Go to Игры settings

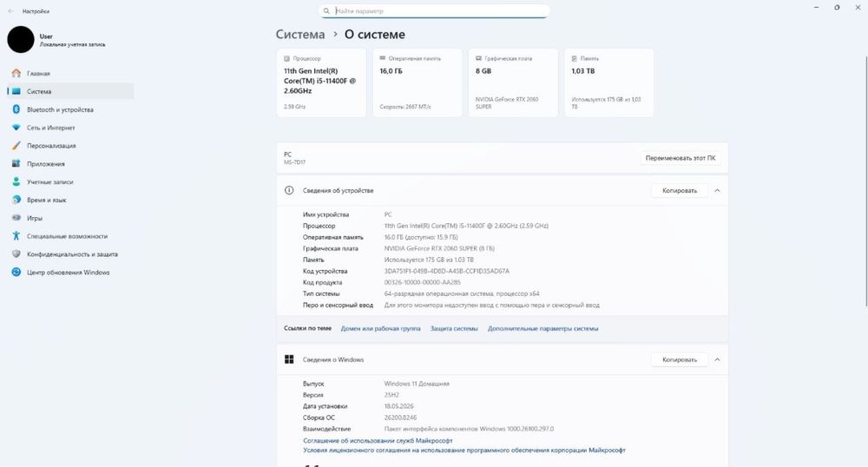(70, 218)
